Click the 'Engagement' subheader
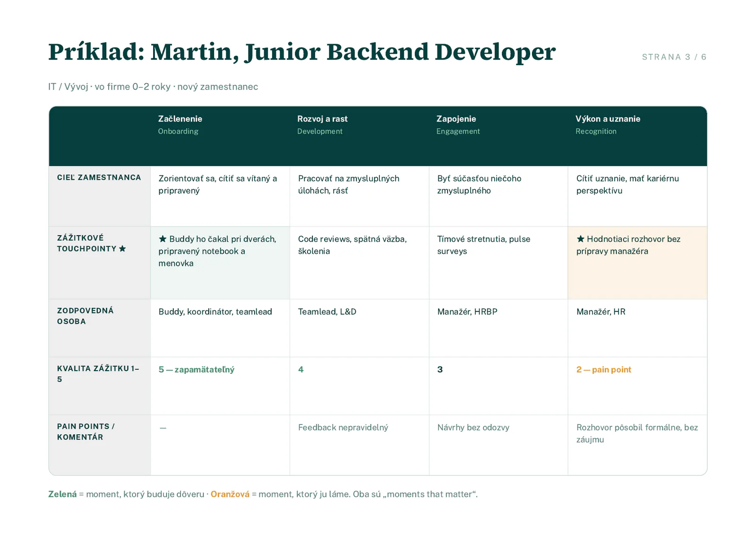756x534 pixels. (458, 131)
